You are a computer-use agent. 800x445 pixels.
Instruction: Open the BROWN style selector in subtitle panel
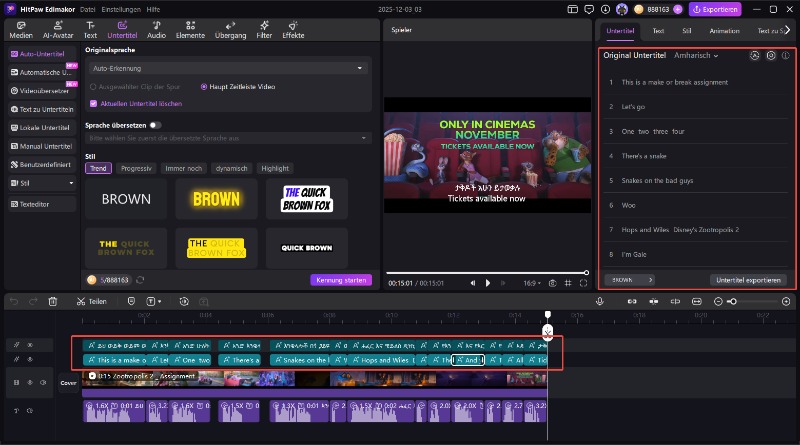pyautogui.click(x=630, y=280)
